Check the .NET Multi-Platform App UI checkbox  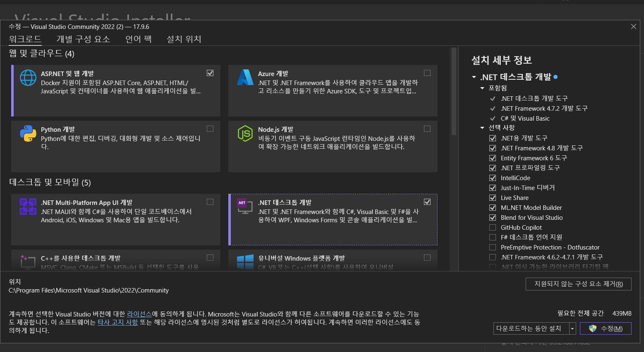pyautogui.click(x=210, y=202)
